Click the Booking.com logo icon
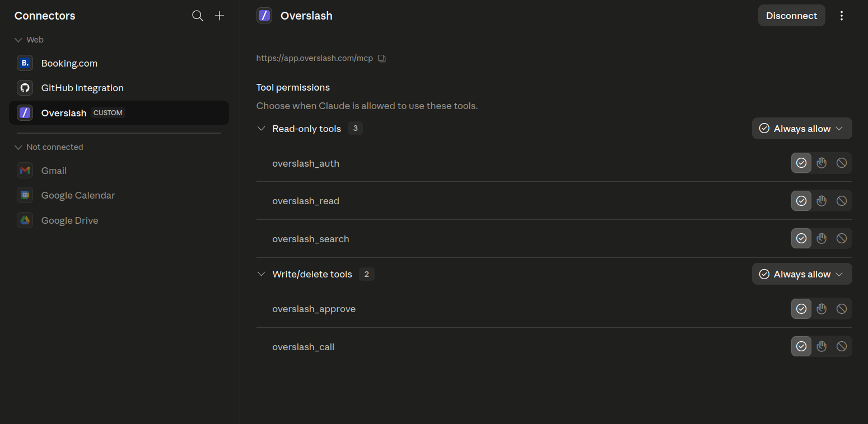Image resolution: width=868 pixels, height=424 pixels. 25,63
